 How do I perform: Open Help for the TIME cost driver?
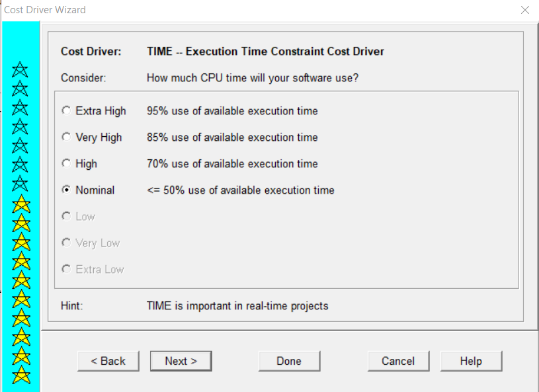(x=471, y=361)
